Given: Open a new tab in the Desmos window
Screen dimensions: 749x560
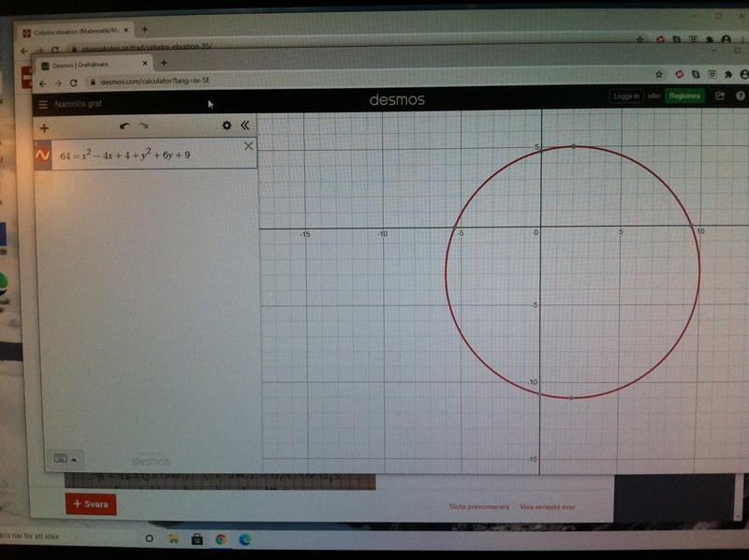Looking at the screenshot, I should tap(164, 63).
